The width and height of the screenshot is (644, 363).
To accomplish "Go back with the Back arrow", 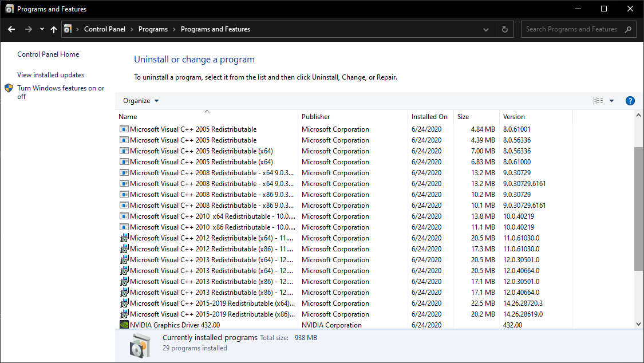I will (11, 29).
